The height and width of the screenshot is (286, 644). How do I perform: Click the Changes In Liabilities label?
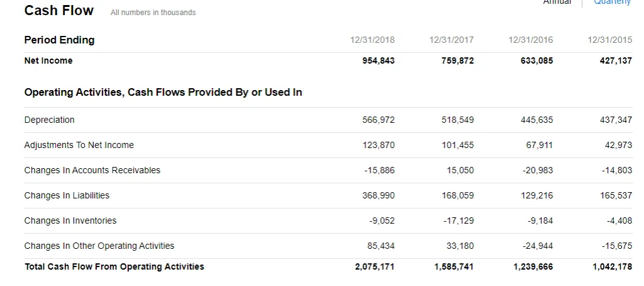coord(67,195)
